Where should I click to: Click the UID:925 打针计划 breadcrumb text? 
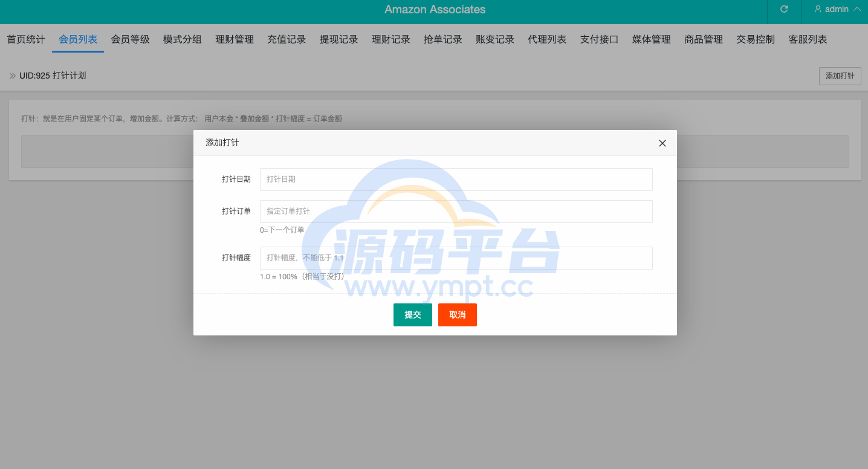pos(53,76)
